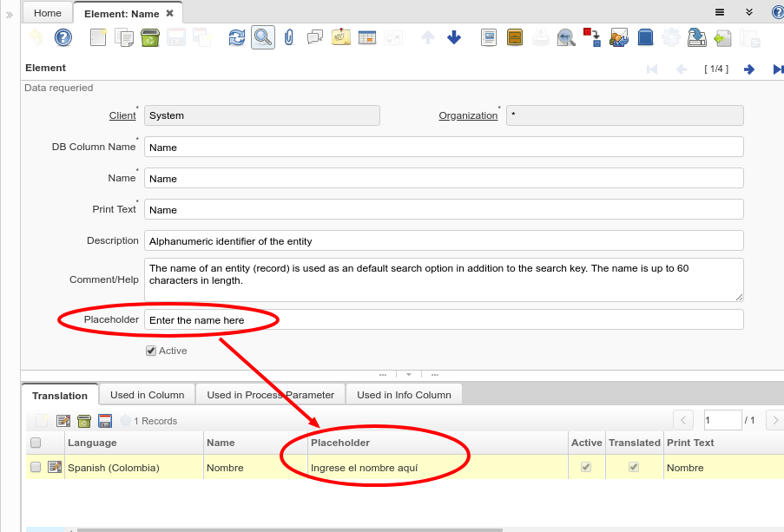Toggle grid view from the toolbar
784x532 pixels.
coord(367,37)
